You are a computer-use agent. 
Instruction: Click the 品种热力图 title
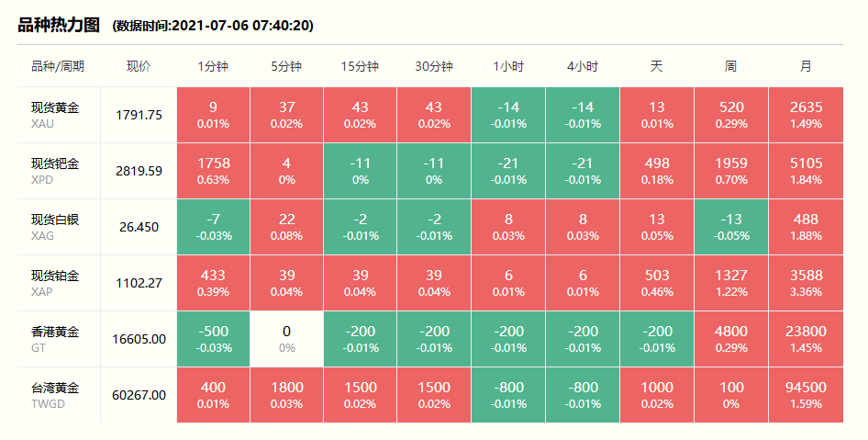coord(59,25)
